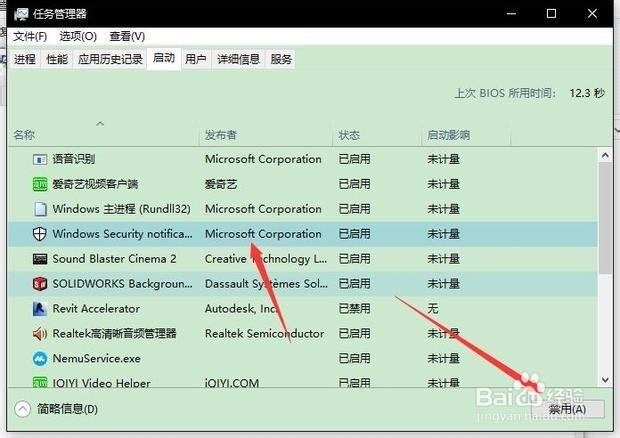Switch to the 详细信息 tab
This screenshot has width=620, height=438.
238,59
